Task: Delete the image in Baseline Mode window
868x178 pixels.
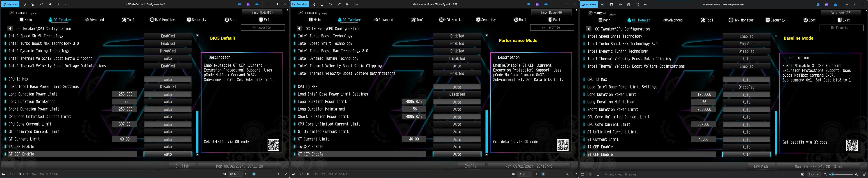Action: 611,5
